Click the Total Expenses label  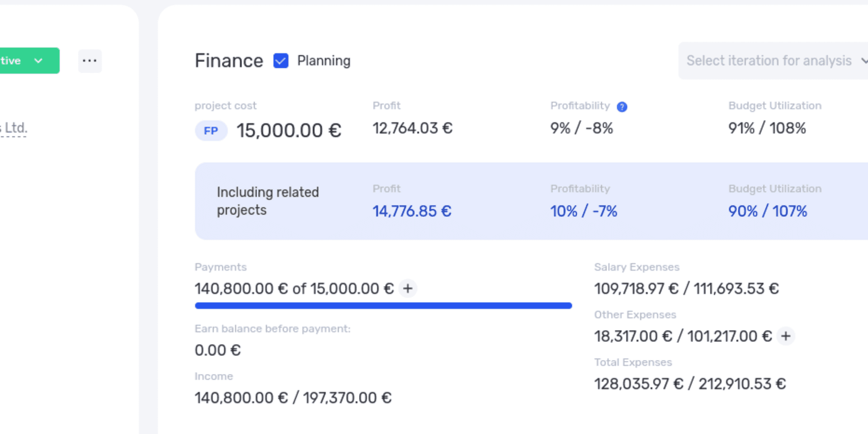click(633, 362)
